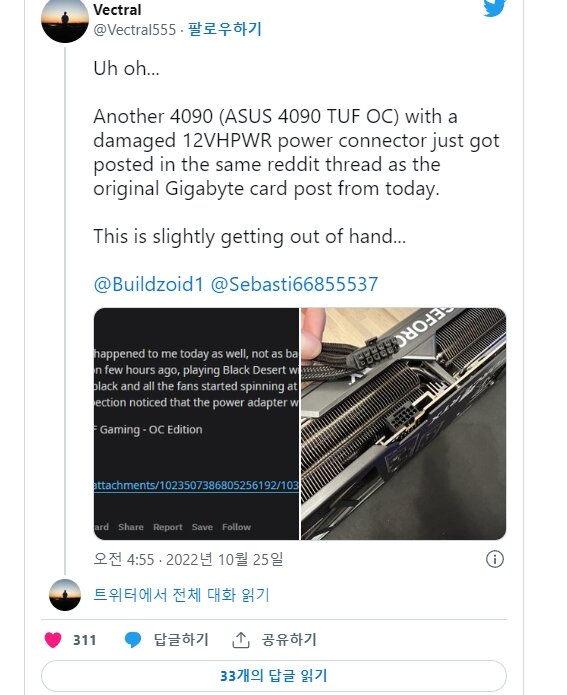Image resolution: width=567 pixels, height=695 pixels.
Task: Open the tweet info circle icon
Action: point(495,559)
